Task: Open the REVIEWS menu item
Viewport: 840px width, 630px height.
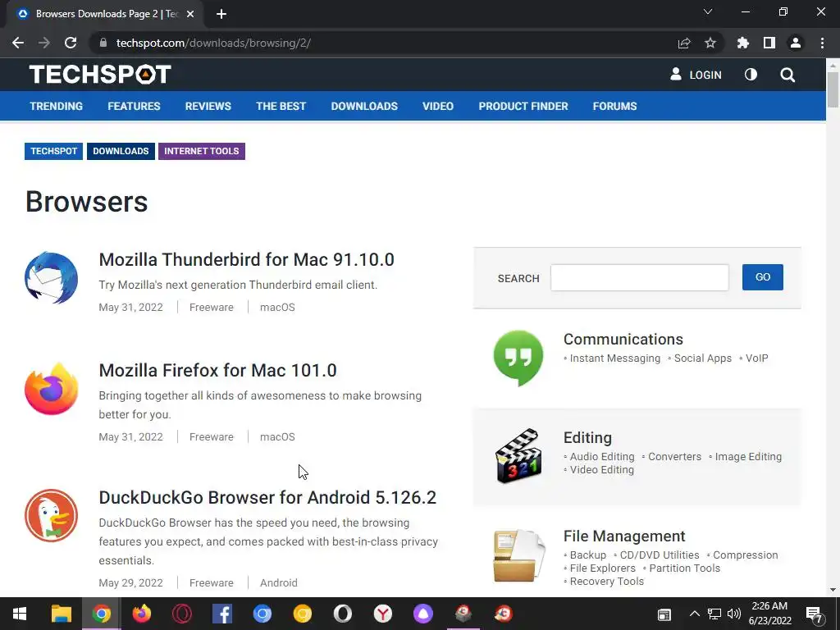Action: tap(208, 106)
